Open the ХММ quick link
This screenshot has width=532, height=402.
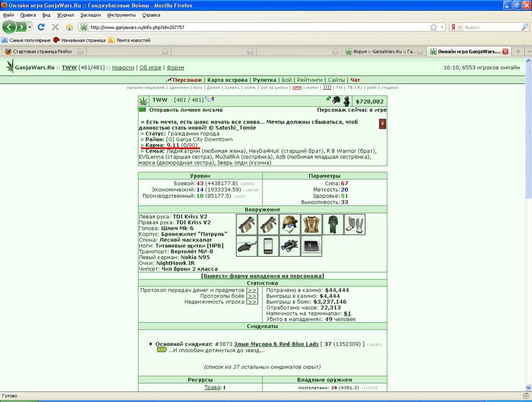pyautogui.click(x=297, y=87)
